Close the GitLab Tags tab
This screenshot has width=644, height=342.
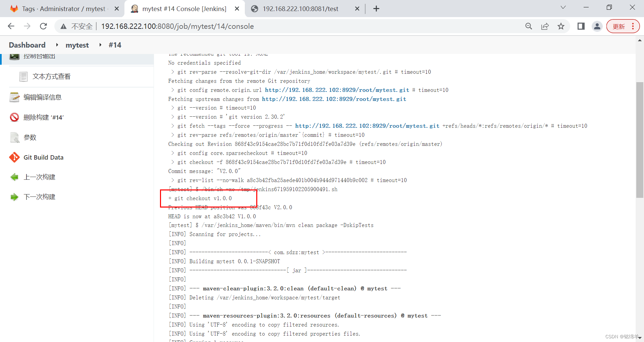[117, 9]
